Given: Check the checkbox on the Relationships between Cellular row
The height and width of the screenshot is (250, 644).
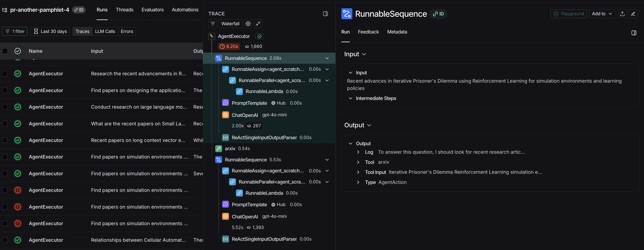Looking at the screenshot, I should pyautogui.click(x=5, y=240).
